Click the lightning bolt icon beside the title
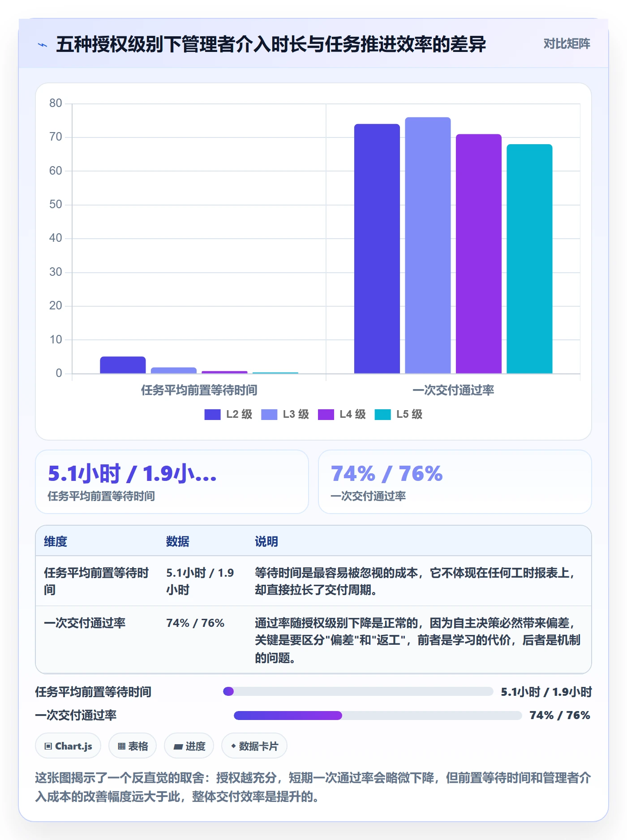Viewport: 627px width, 840px height. (43, 45)
